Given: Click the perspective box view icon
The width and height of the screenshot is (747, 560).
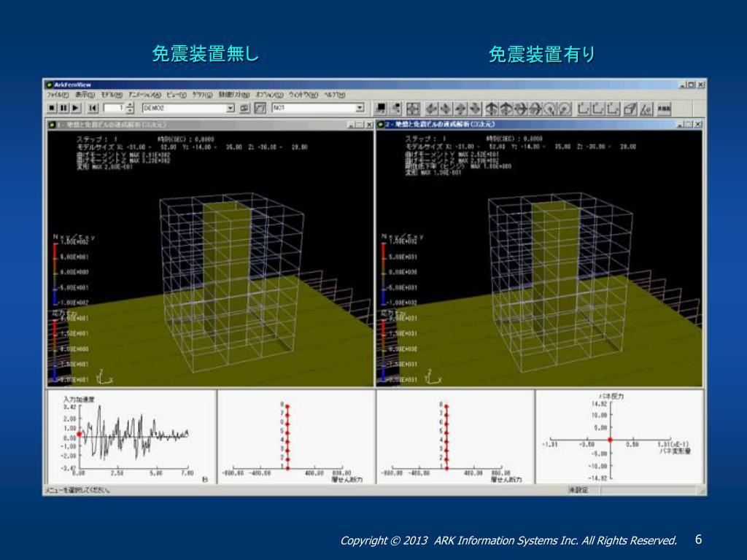Looking at the screenshot, I should 630,109.
